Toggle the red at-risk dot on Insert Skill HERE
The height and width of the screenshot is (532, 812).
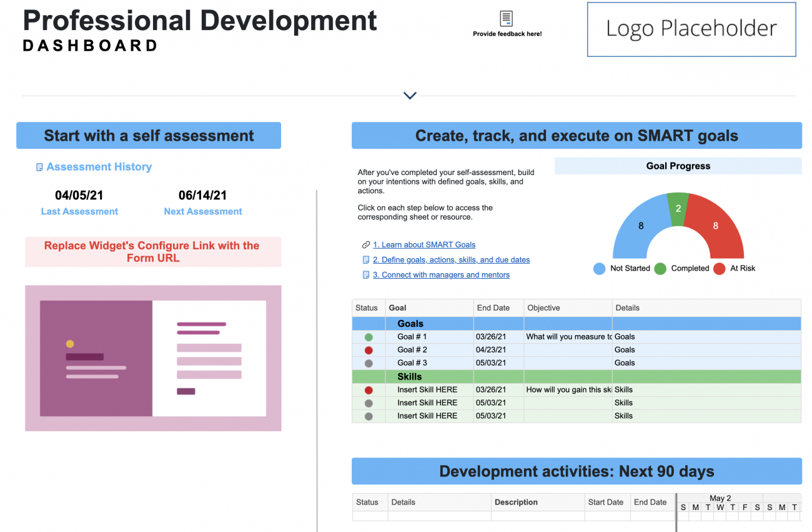[369, 389]
